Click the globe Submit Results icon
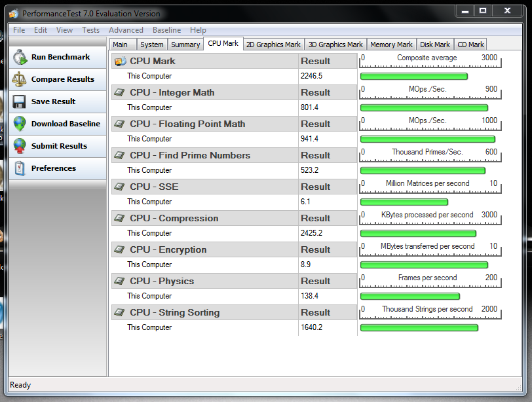Screen dimensions: 532x402 point(20,147)
